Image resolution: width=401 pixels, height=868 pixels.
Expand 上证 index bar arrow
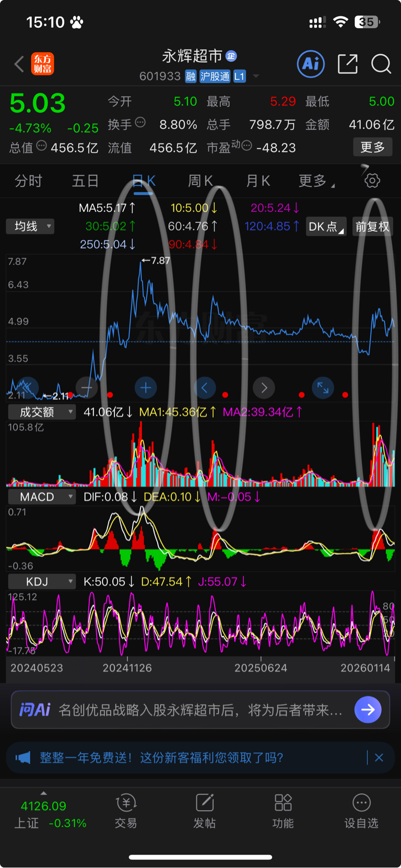click(x=43, y=793)
